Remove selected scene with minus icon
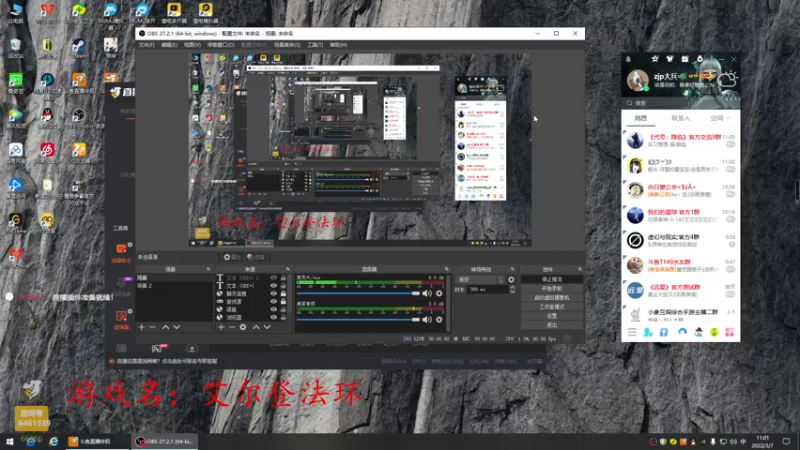This screenshot has width=800, height=450. pyautogui.click(x=153, y=327)
